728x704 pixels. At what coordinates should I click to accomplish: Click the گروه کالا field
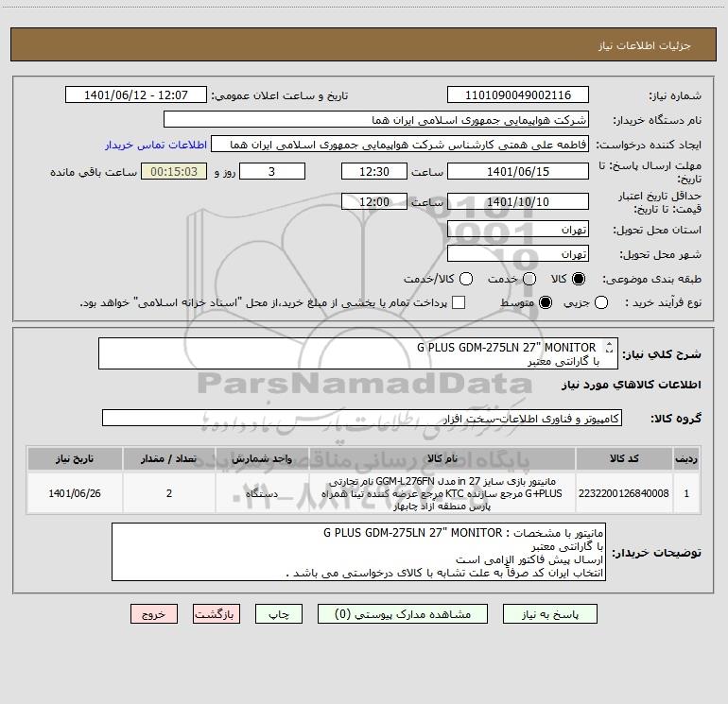point(362,418)
